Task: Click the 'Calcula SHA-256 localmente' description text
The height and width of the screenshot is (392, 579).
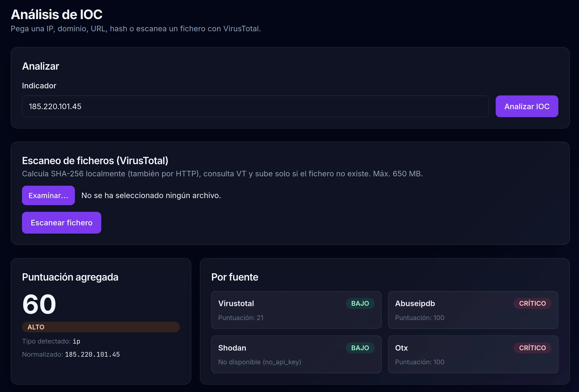Action: (x=222, y=173)
